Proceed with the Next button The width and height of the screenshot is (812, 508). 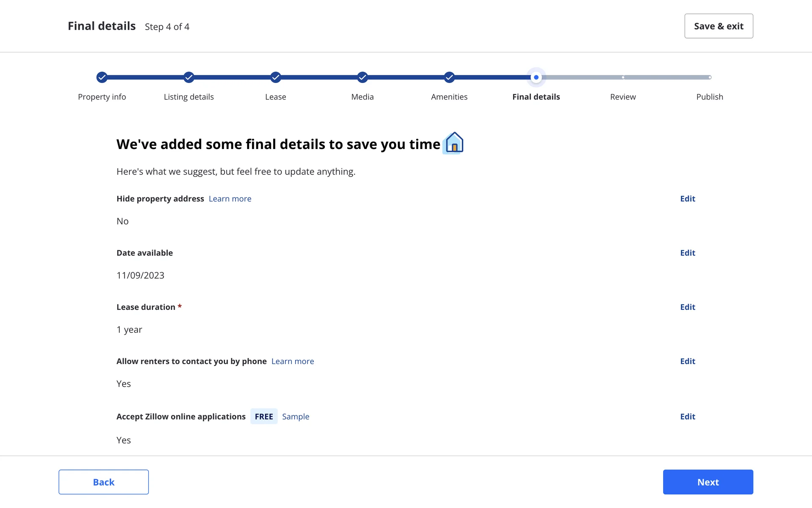708,482
